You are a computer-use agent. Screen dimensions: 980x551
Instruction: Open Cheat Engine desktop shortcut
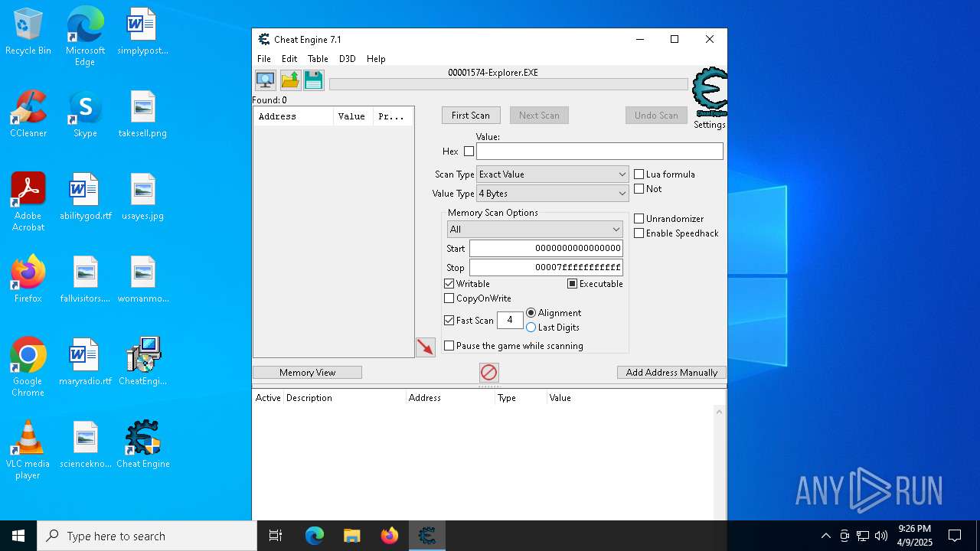(142, 445)
